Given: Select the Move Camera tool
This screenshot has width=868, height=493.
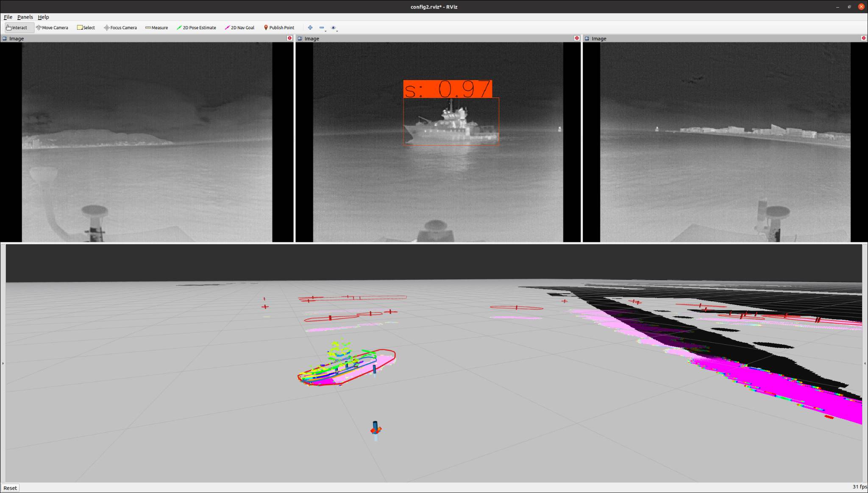Looking at the screenshot, I should [x=52, y=28].
